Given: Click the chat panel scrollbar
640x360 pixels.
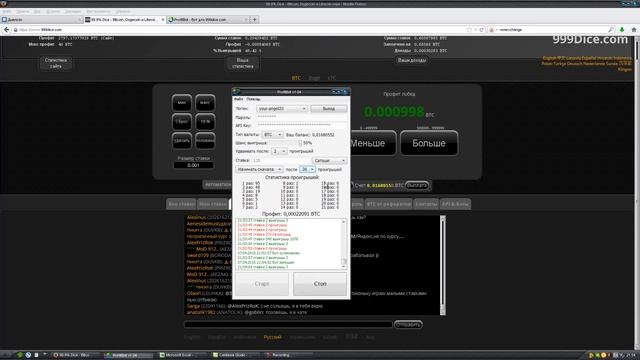Looking at the screenshot, I should pos(443,265).
